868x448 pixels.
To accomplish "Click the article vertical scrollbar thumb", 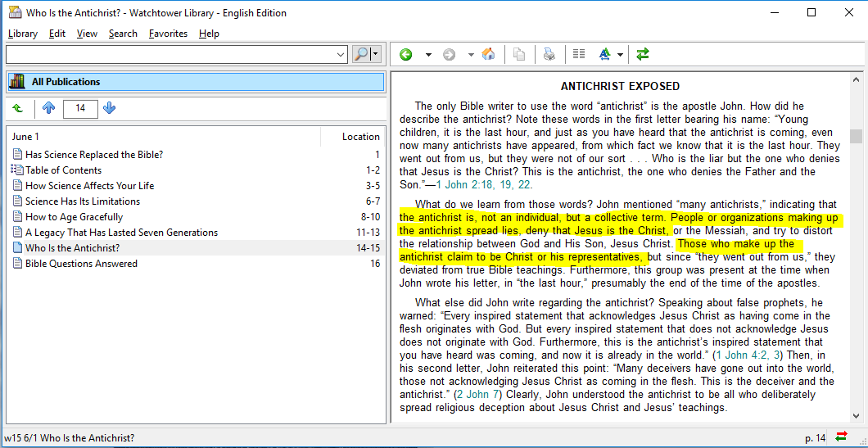I will pyautogui.click(x=856, y=136).
